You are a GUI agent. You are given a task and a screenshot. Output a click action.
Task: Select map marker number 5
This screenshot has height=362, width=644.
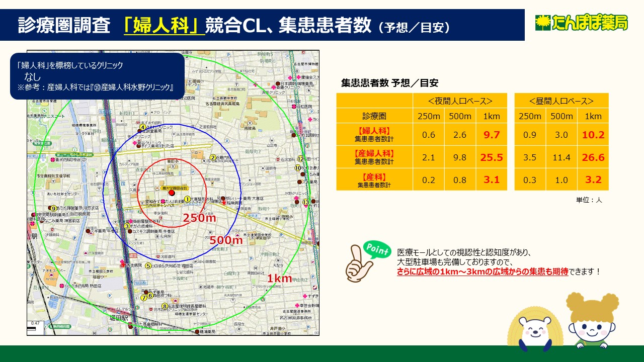tap(148, 265)
